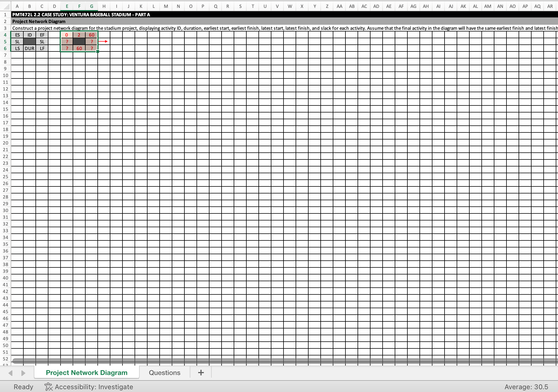The image size is (558, 392).
Task: Click the new sheet plus button
Action: pyautogui.click(x=200, y=372)
